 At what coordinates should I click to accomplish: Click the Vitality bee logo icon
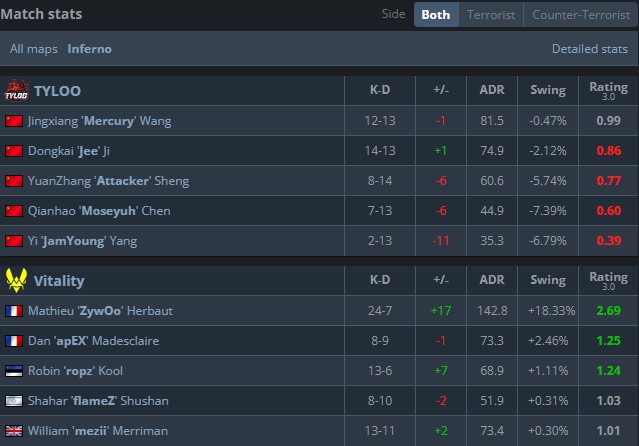[x=15, y=280]
